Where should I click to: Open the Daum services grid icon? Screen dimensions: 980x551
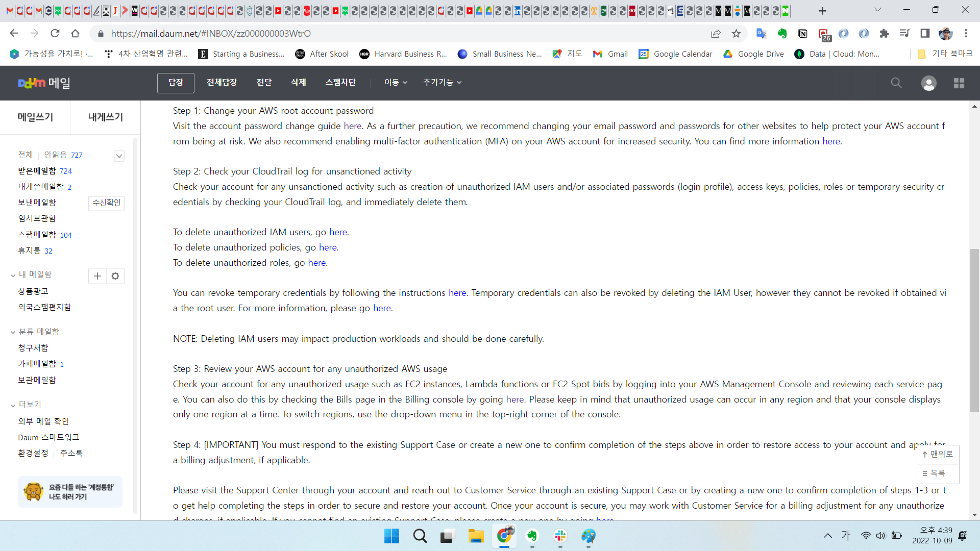pos(959,83)
